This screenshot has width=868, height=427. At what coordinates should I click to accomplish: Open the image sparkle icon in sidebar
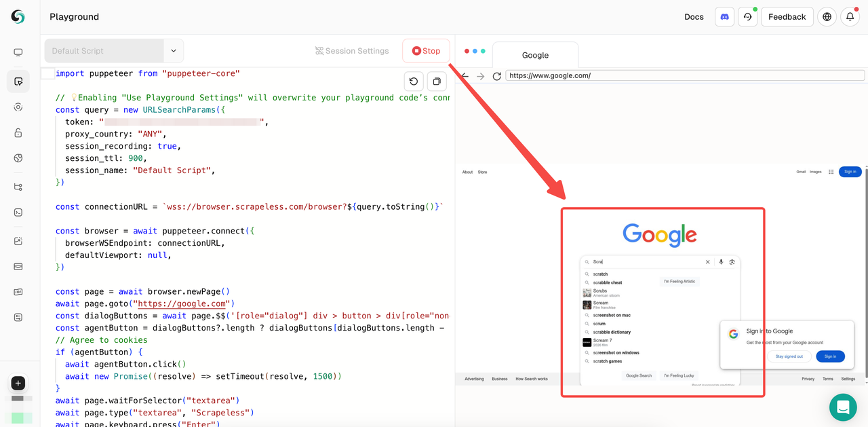(x=18, y=241)
